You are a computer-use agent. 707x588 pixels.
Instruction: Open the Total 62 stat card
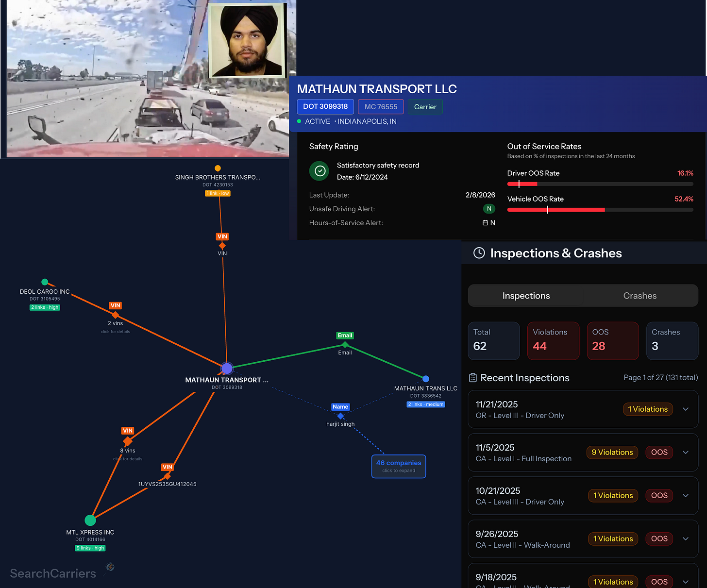click(x=494, y=341)
